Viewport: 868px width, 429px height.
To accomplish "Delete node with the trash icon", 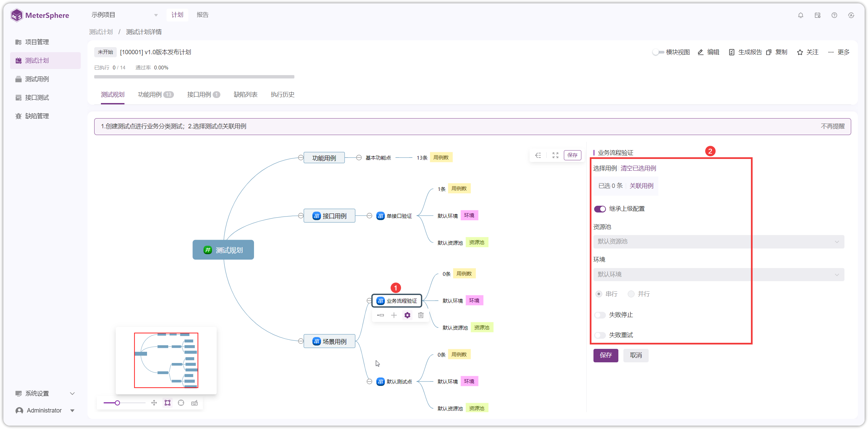I will click(421, 315).
